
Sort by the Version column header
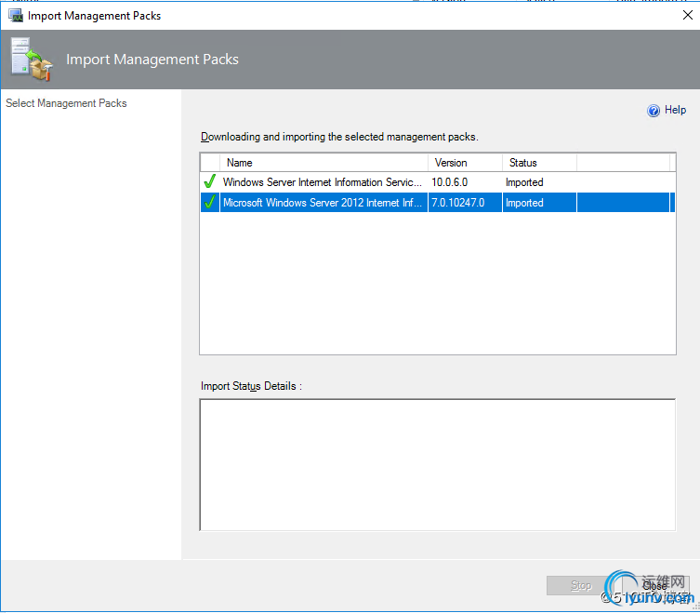click(465, 163)
